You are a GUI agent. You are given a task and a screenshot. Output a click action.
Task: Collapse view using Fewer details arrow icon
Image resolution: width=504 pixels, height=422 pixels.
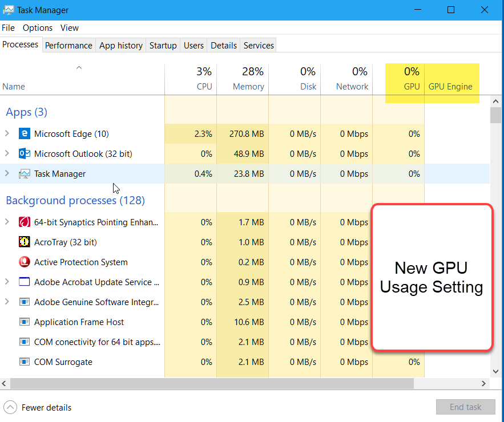[x=10, y=408]
